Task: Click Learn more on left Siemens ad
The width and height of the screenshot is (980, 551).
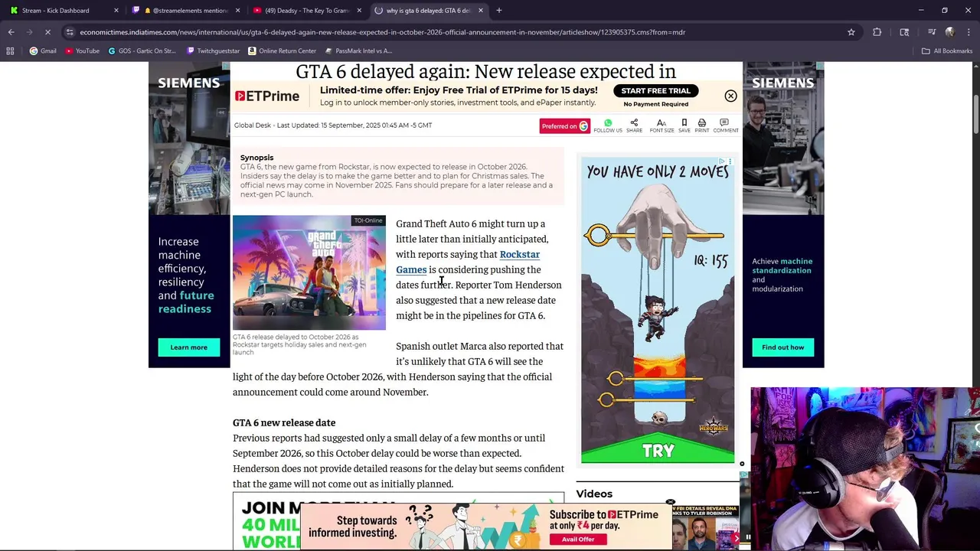Action: click(188, 347)
